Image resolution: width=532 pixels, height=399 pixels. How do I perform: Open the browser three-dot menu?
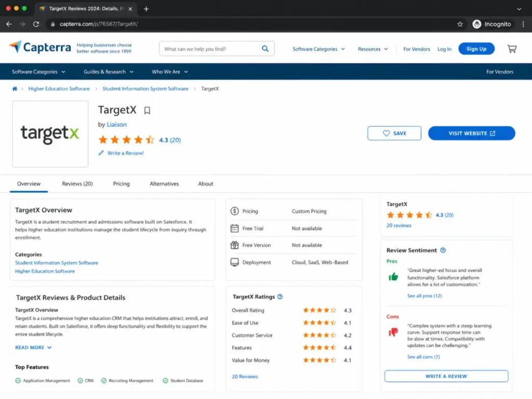tap(523, 24)
